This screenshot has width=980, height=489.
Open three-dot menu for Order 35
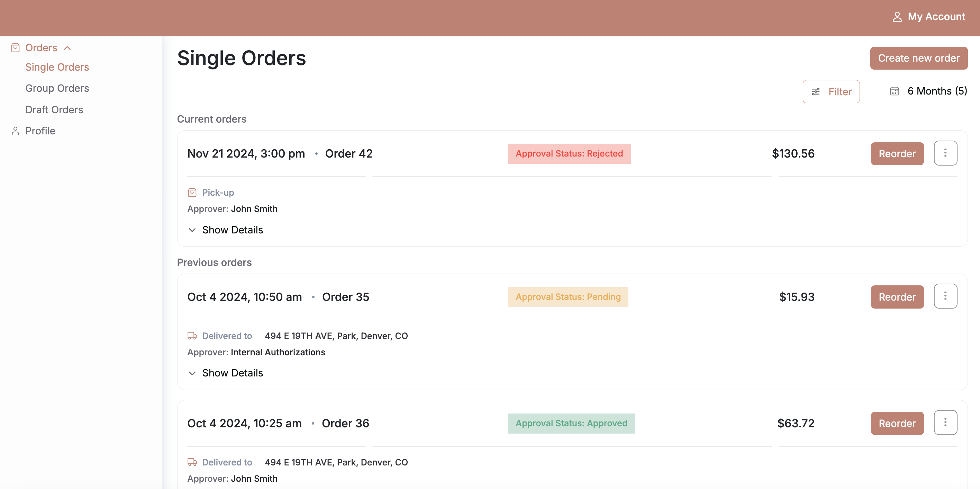(945, 296)
